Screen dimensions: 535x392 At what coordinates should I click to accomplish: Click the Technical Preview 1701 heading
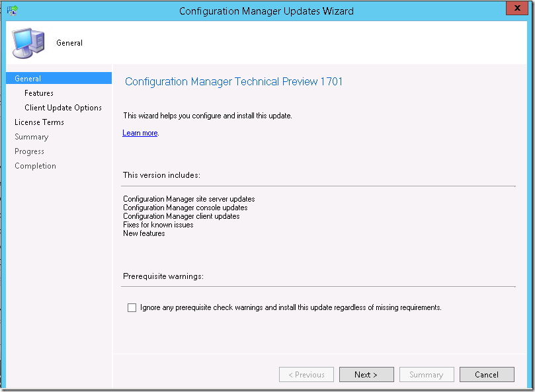click(x=233, y=81)
